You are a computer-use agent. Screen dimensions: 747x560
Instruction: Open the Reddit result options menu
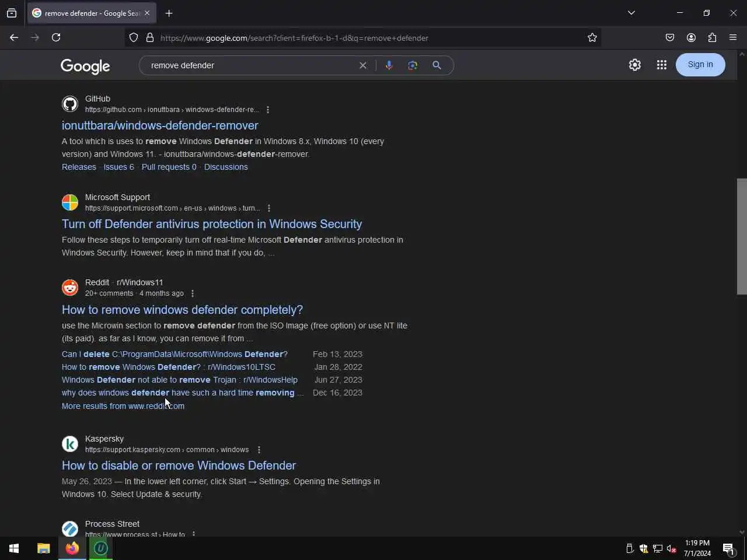click(193, 293)
